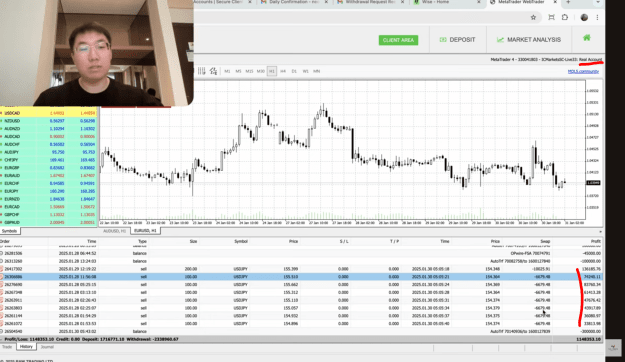Click the CLIENT AREA button
Viewport: 625px width, 362px height.
point(398,40)
